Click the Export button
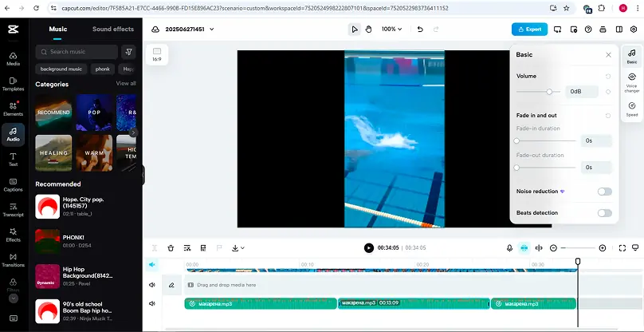This screenshot has width=644, height=332. click(529, 30)
